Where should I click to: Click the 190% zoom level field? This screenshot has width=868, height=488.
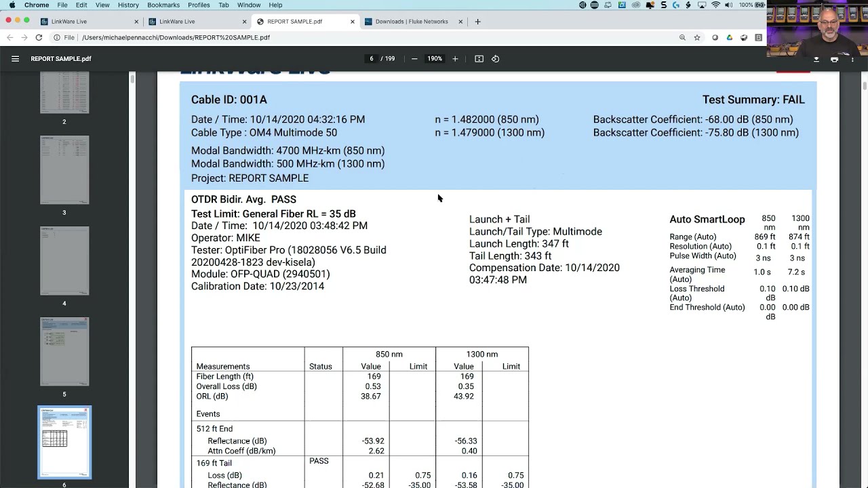point(435,59)
